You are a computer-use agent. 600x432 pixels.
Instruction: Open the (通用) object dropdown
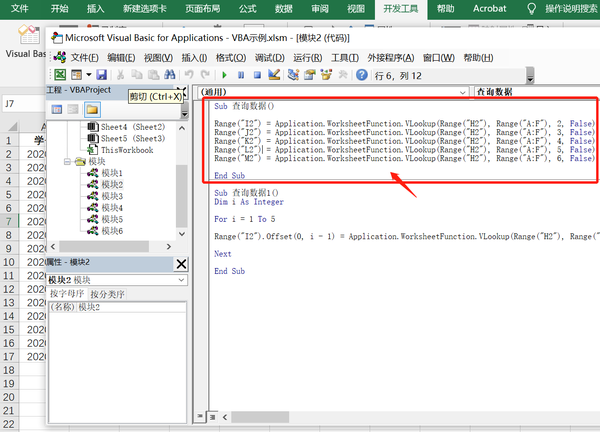coord(463,92)
